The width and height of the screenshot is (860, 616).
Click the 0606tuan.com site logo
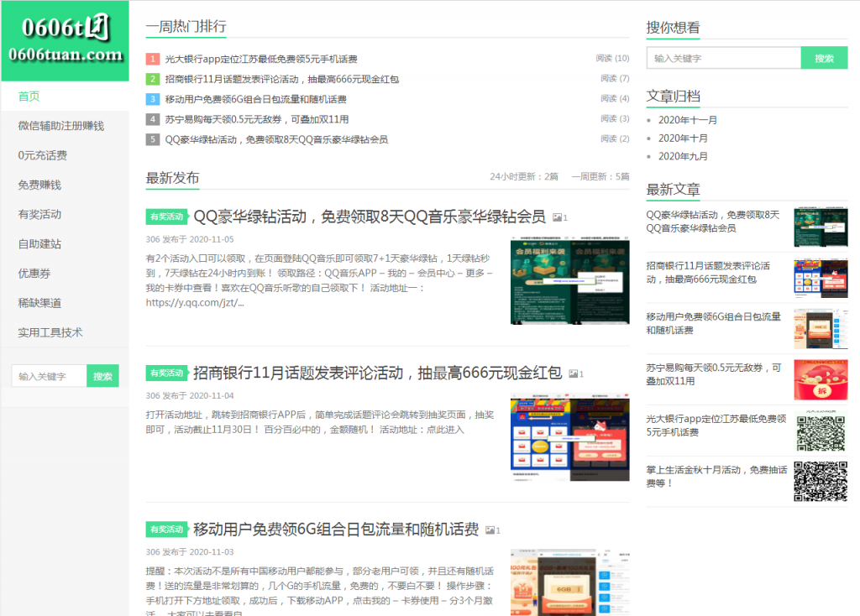pyautogui.click(x=65, y=40)
